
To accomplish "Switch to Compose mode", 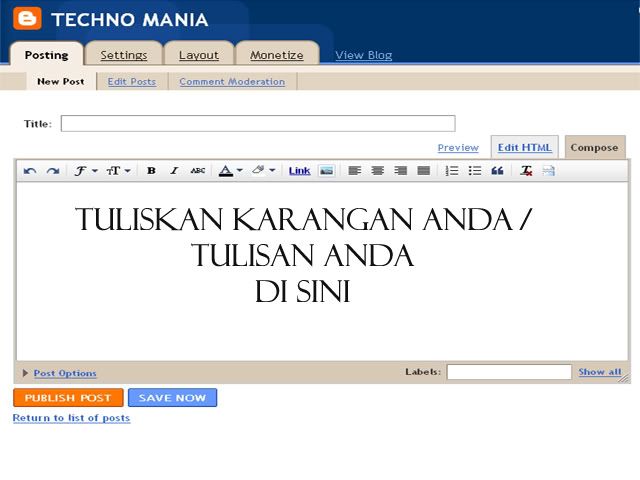I will pyautogui.click(x=594, y=147).
